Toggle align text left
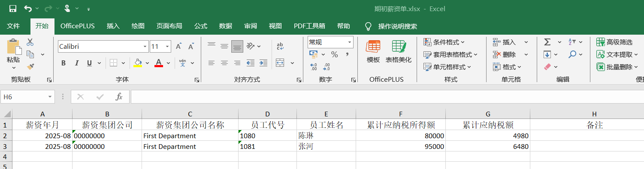The width and height of the screenshot is (644, 169). [x=211, y=63]
